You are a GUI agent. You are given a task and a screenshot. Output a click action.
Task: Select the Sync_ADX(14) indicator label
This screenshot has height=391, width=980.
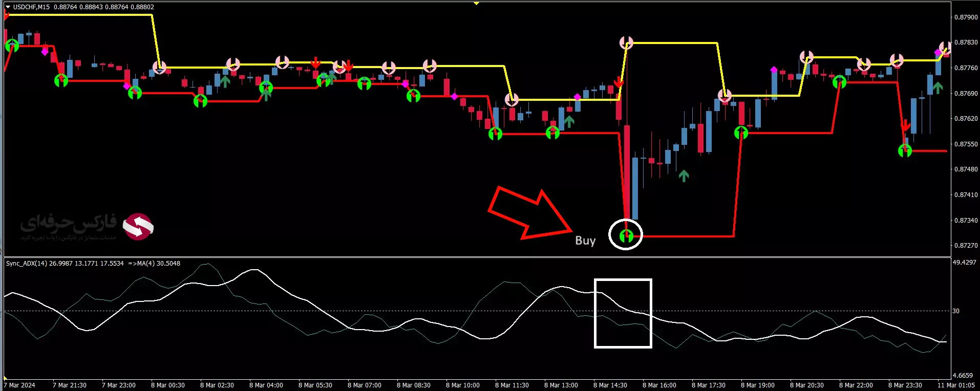(x=27, y=264)
